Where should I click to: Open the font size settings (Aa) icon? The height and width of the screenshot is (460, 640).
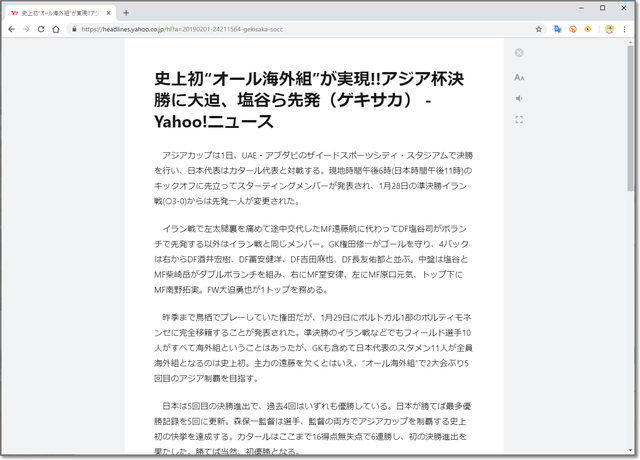tap(519, 76)
